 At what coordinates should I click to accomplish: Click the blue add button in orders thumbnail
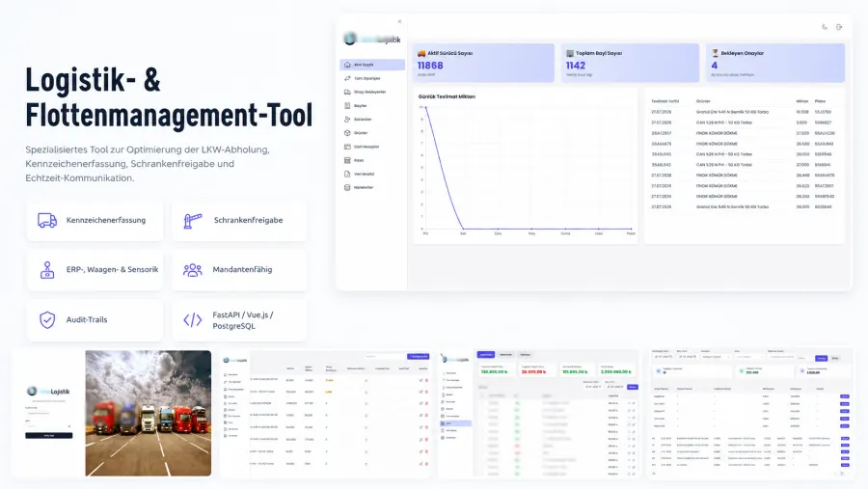pyautogui.click(x=418, y=357)
